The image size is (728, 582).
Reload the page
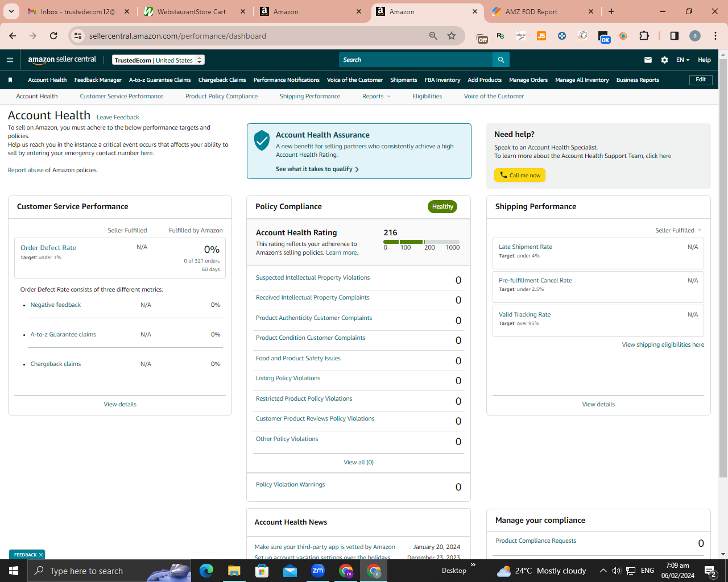(53, 36)
